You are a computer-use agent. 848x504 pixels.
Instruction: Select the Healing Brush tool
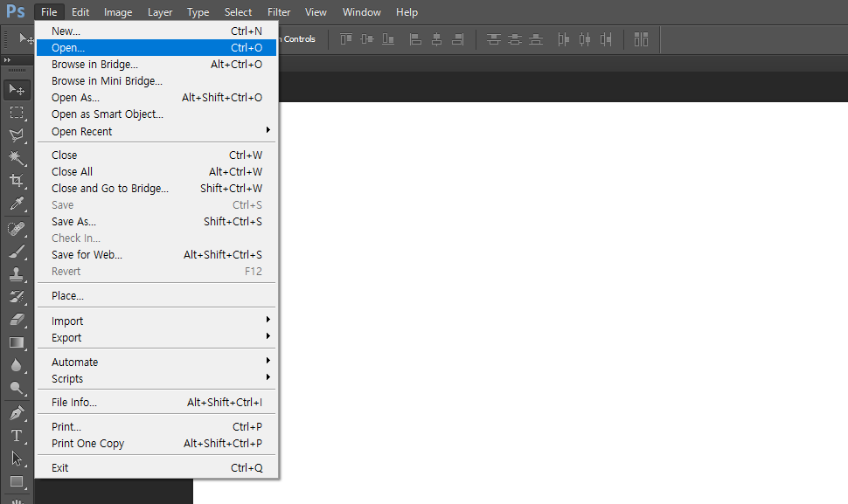pos(17,229)
